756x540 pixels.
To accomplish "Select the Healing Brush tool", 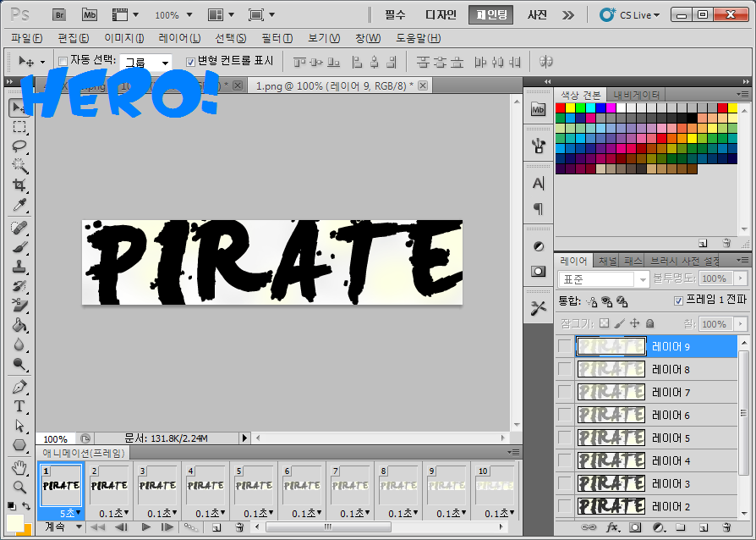I will 19,228.
